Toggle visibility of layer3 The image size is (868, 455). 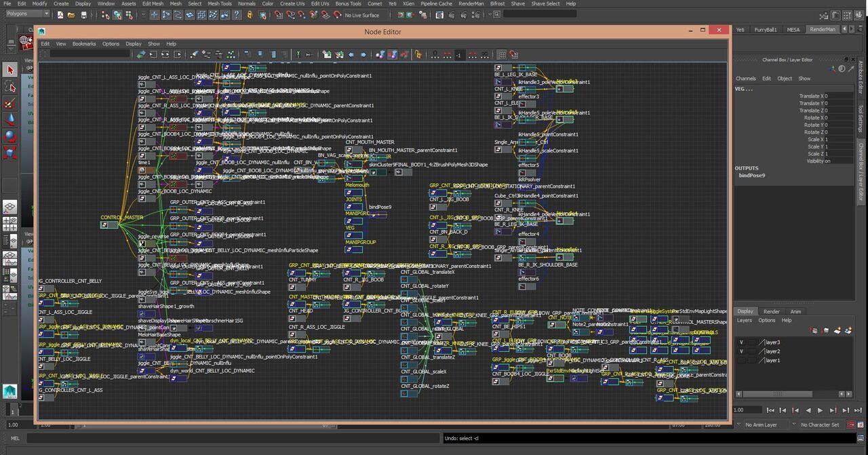click(x=741, y=342)
